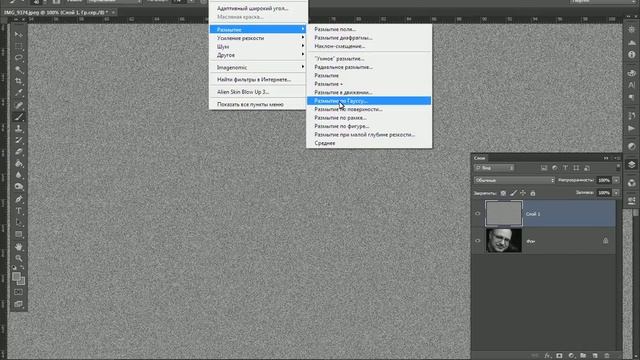Create new adjustment layer icon
Screen dimensions: 640x360
pos(571,356)
